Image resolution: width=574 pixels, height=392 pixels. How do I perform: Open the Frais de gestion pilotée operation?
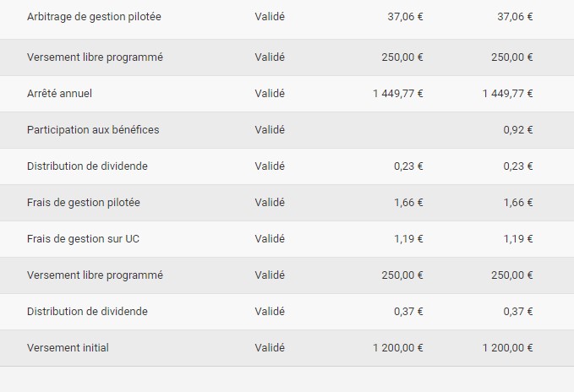[x=84, y=203]
